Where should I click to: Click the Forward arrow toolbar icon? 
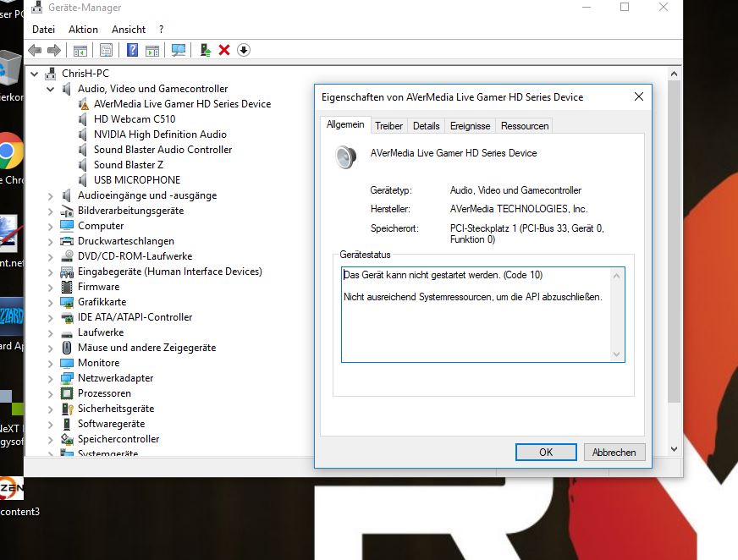point(54,50)
